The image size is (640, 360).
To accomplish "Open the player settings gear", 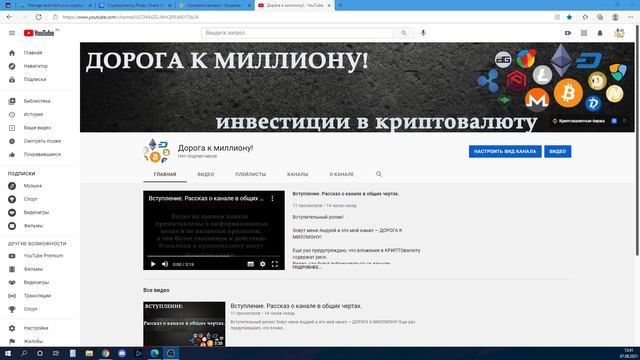I will [262, 264].
